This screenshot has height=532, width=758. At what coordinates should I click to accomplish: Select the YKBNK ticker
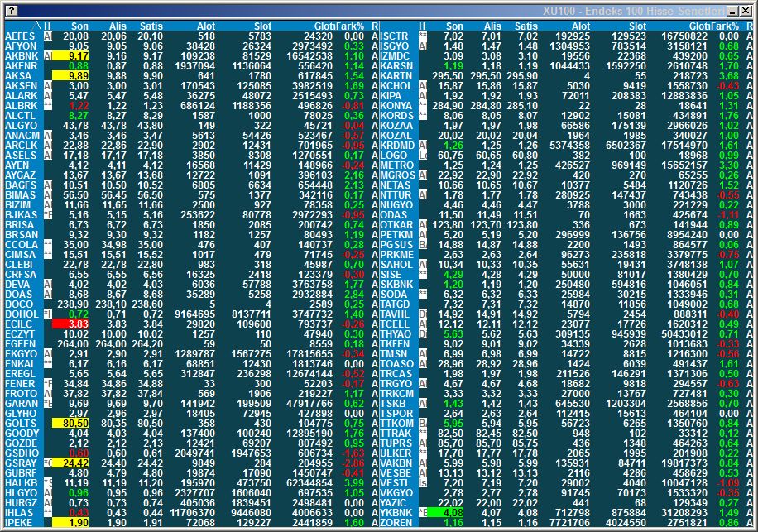coord(396,513)
